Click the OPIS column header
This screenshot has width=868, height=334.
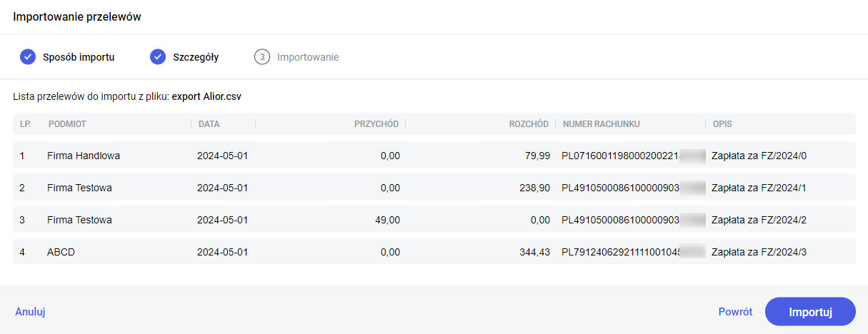click(x=722, y=124)
